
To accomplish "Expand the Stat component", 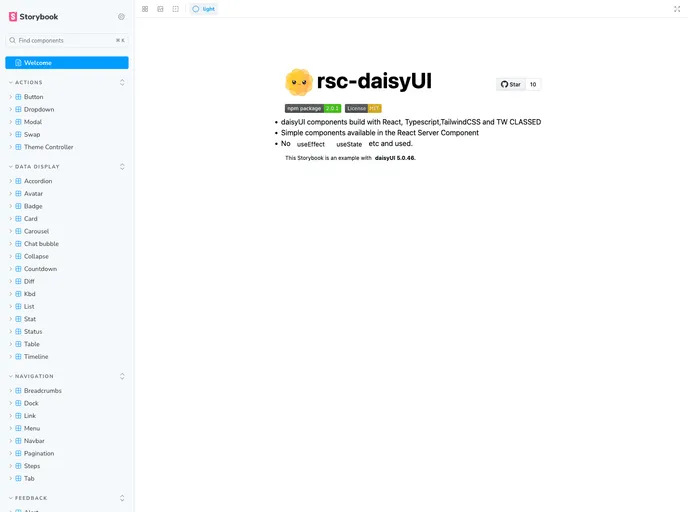I will [x=67, y=319].
